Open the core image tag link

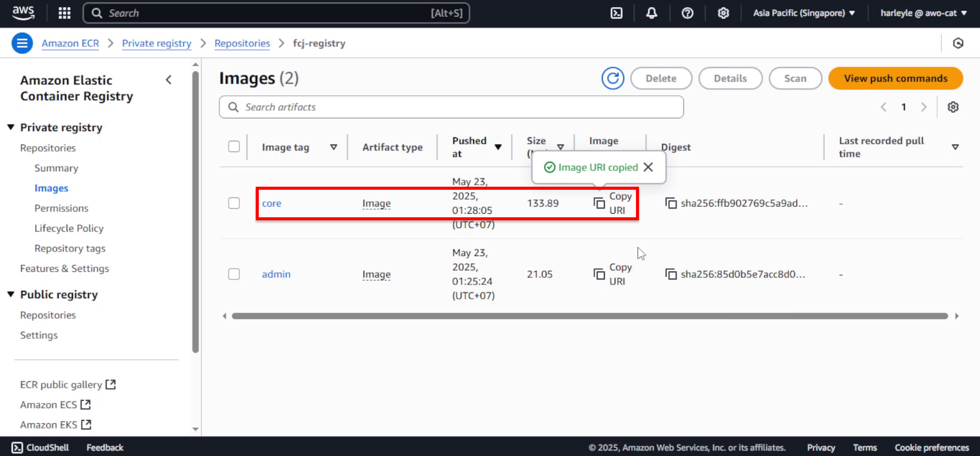tap(272, 203)
